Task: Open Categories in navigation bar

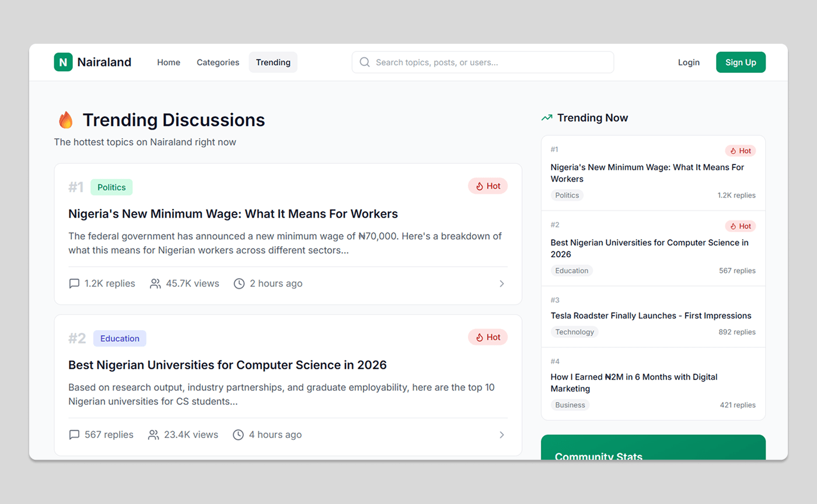Action: tap(218, 62)
